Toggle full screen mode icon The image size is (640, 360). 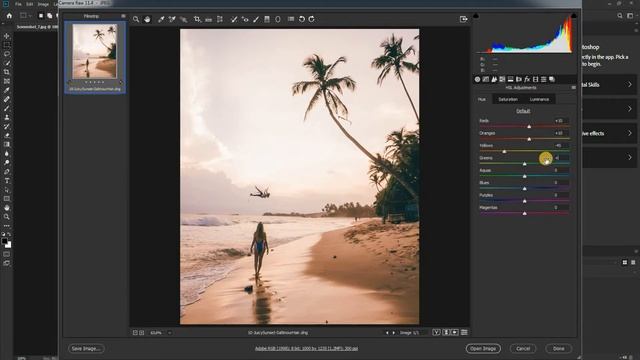click(463, 19)
